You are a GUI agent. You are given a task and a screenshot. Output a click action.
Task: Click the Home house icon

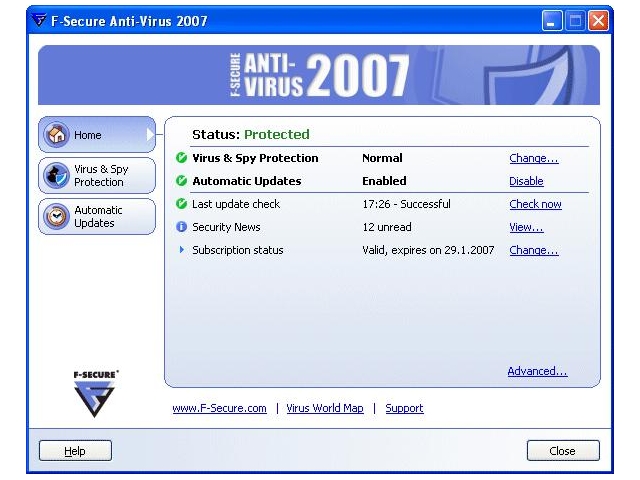pyautogui.click(x=56, y=135)
